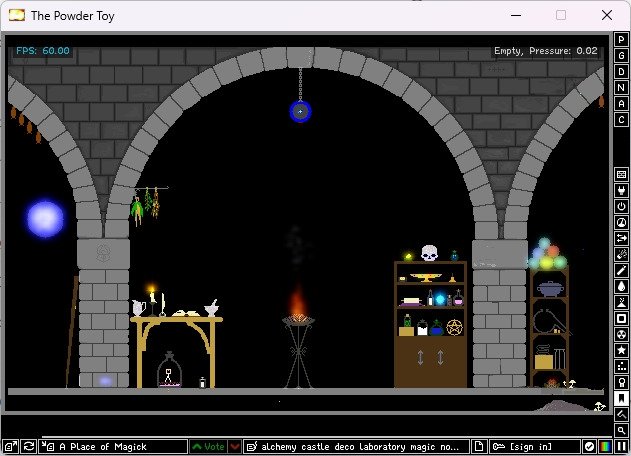The height and width of the screenshot is (456, 631).
Task: Open the Tools menu icon
Action: (x=621, y=382)
